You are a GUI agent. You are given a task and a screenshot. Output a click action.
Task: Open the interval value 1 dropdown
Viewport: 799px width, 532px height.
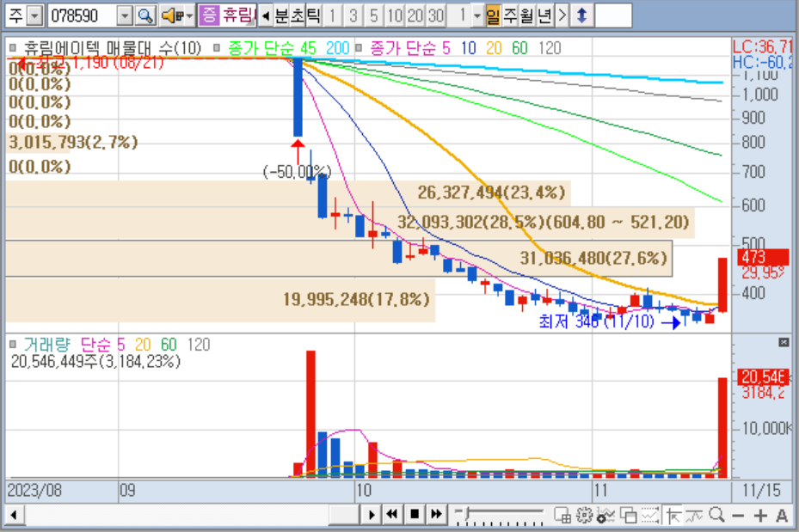476,15
